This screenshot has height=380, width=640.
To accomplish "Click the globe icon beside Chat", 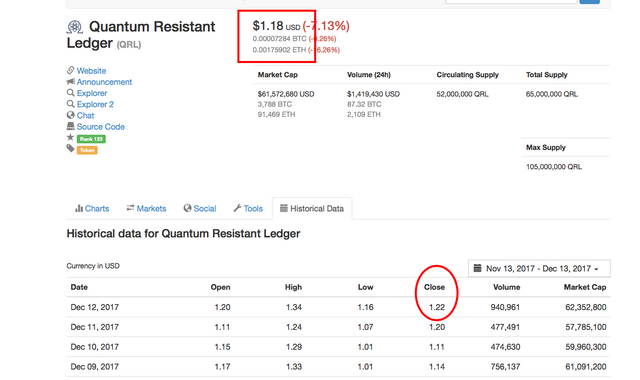I will (71, 115).
